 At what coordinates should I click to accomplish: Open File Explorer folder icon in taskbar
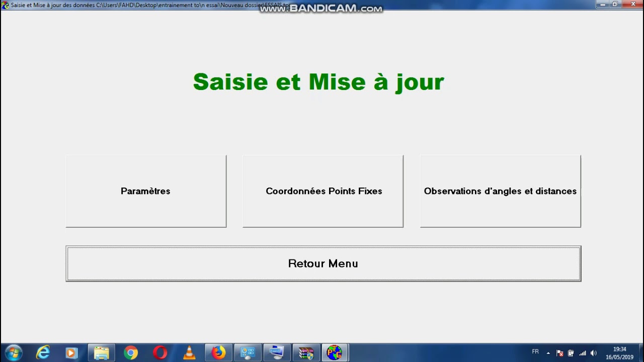[x=101, y=353]
